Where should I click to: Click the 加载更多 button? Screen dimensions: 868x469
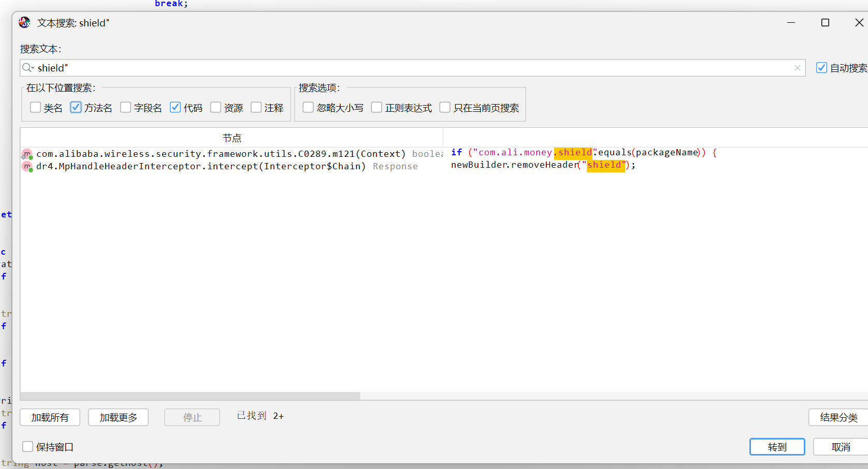pyautogui.click(x=119, y=417)
